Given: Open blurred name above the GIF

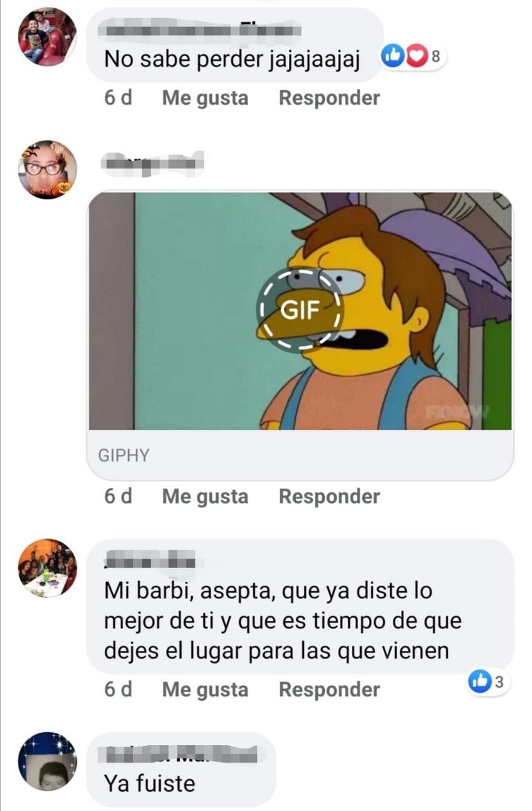Looking at the screenshot, I should coord(152,164).
